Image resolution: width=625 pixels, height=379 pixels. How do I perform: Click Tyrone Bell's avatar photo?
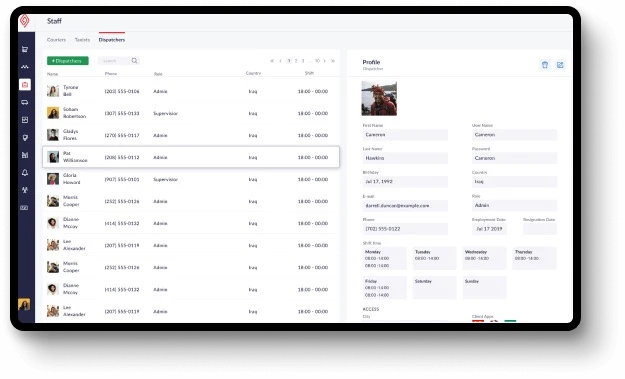[53, 91]
